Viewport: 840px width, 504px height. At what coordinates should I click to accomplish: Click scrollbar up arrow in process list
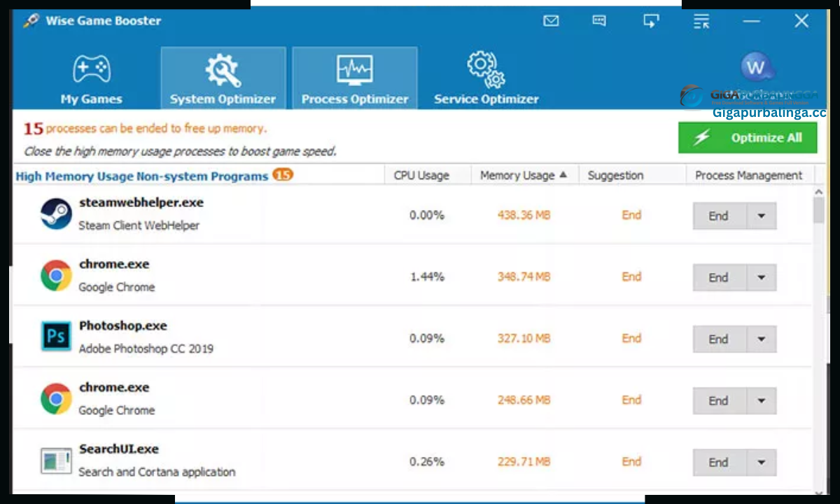point(819,191)
